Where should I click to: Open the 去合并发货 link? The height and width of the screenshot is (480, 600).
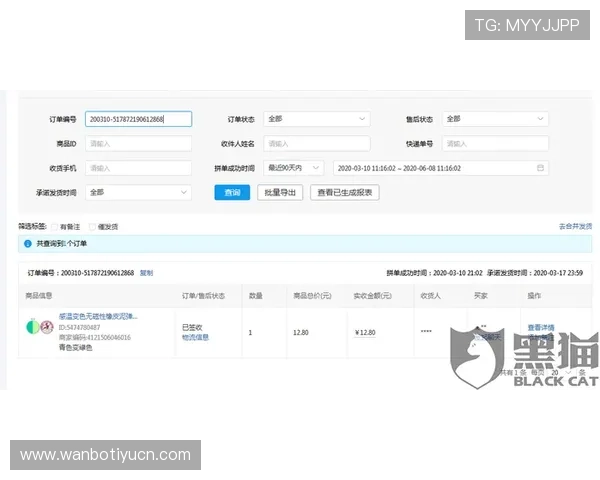pyautogui.click(x=576, y=227)
